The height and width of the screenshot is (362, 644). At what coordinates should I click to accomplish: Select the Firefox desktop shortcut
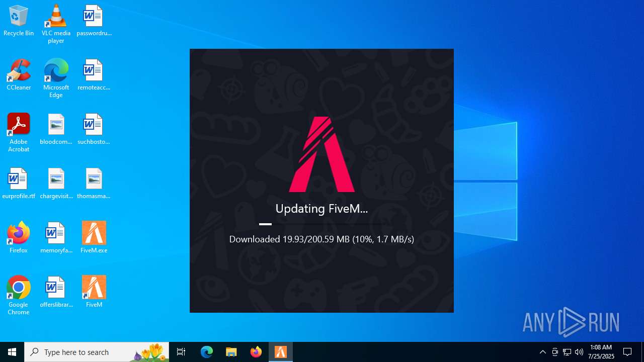19,238
